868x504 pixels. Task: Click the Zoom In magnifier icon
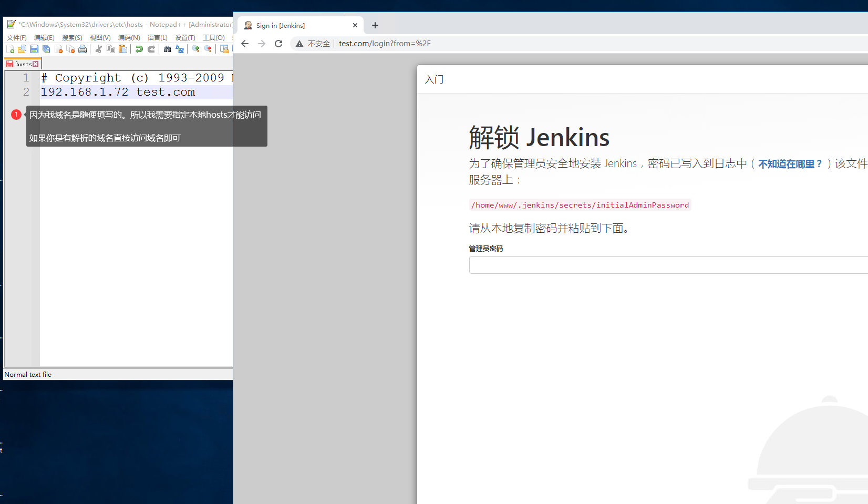[196, 49]
